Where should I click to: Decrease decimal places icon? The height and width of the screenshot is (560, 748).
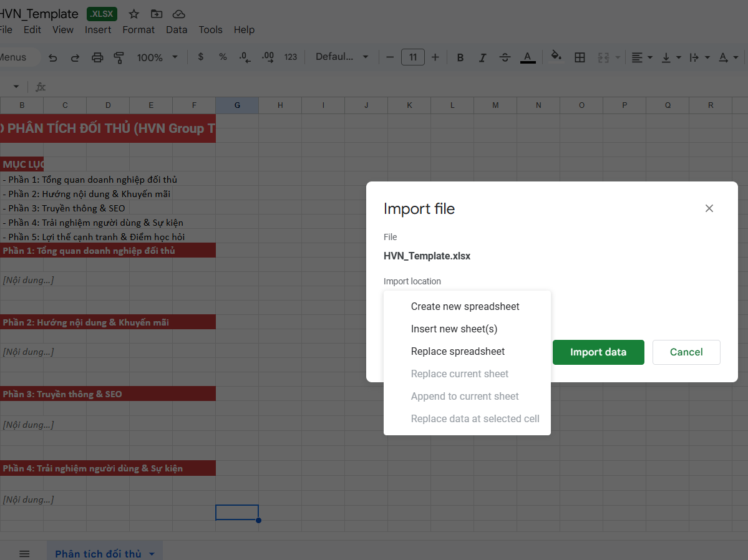245,57
